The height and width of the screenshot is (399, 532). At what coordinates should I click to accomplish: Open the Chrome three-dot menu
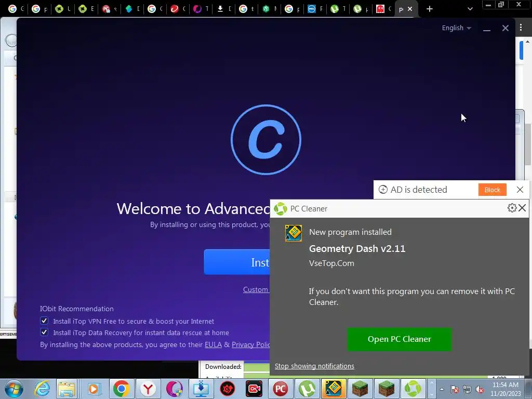pos(521,28)
